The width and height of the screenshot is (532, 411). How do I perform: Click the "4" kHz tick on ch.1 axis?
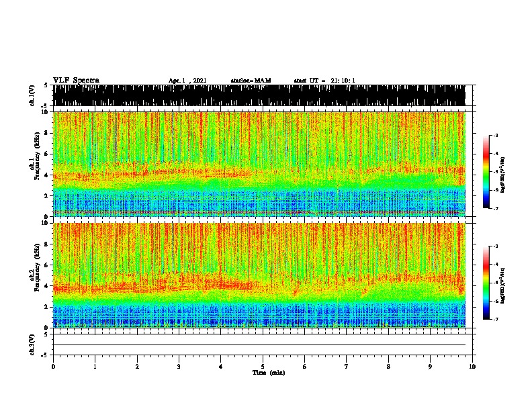click(46, 175)
